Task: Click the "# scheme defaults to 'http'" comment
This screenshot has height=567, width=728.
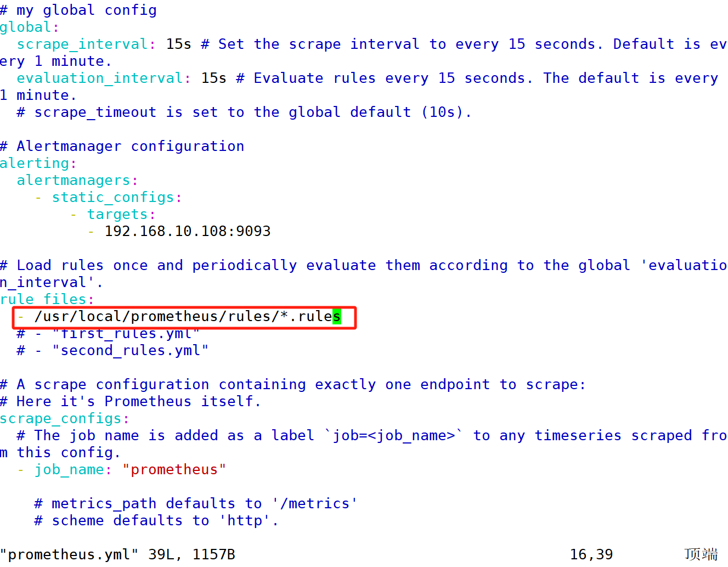Action: click(156, 521)
